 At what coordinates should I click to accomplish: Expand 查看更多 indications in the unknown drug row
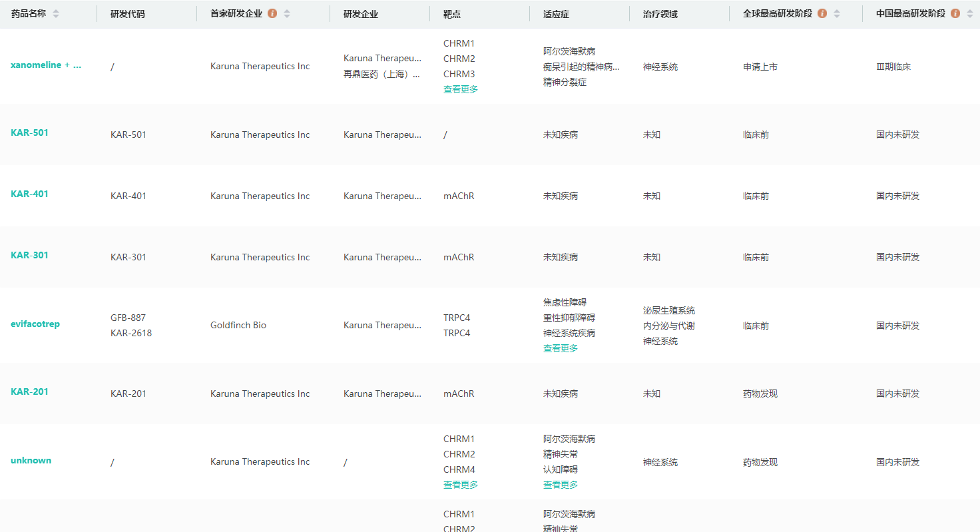561,485
